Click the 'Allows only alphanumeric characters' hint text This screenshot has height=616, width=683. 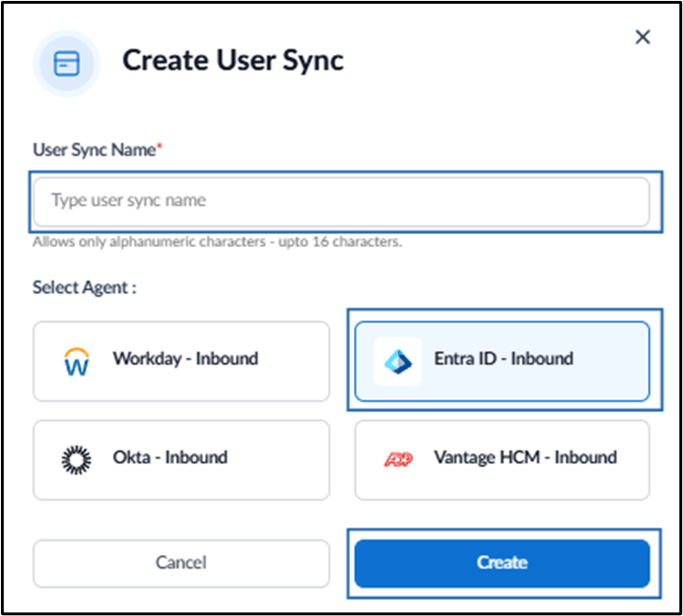(x=217, y=241)
